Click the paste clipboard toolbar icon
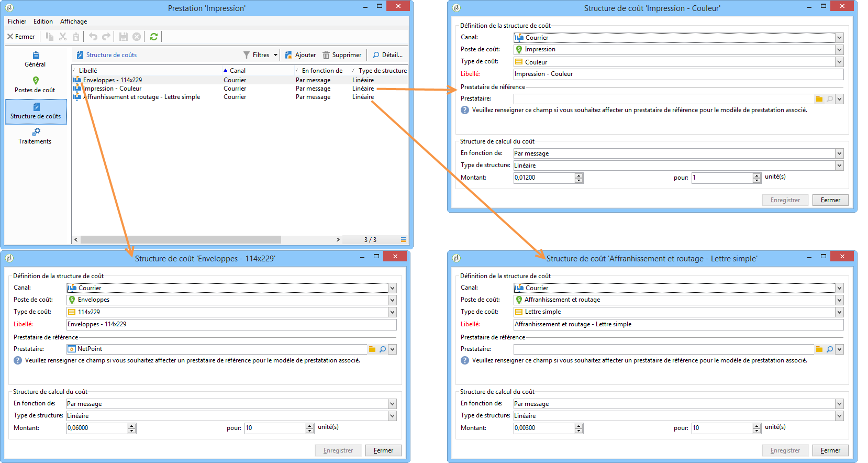868x463 pixels. pos(76,37)
